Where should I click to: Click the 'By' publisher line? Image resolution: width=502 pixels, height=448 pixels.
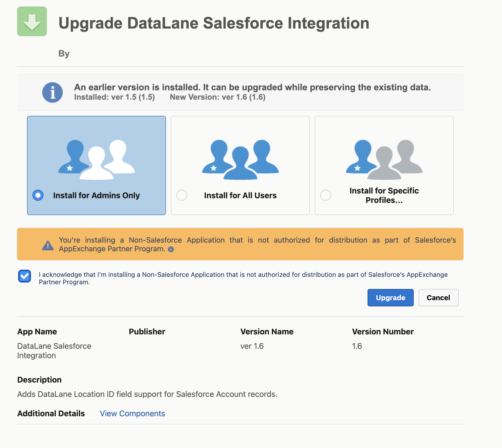coord(64,54)
